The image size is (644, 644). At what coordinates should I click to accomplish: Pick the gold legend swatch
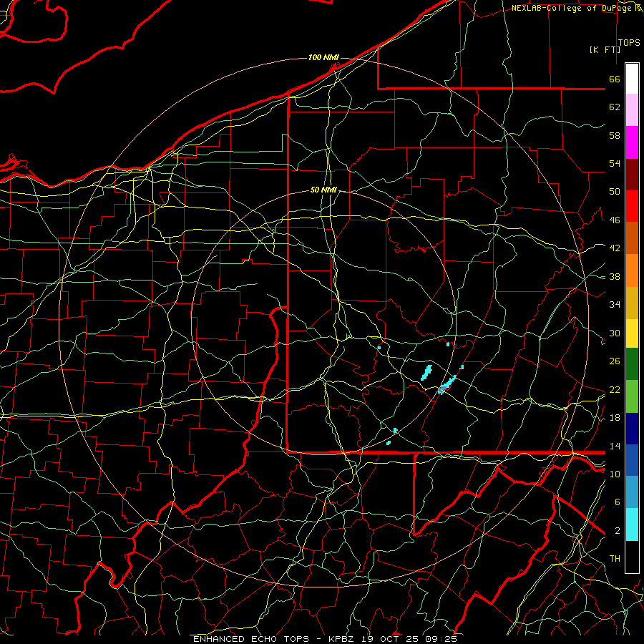click(632, 303)
